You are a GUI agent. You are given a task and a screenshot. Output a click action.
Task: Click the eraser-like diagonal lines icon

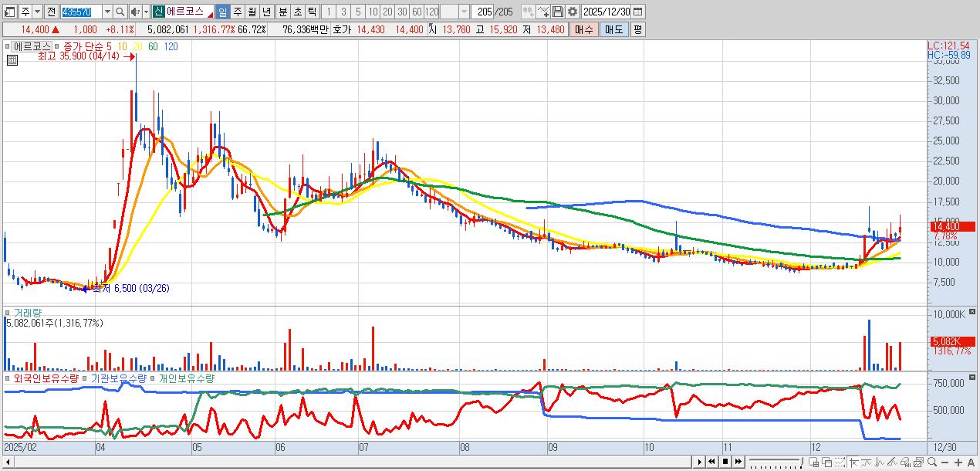[x=893, y=462]
